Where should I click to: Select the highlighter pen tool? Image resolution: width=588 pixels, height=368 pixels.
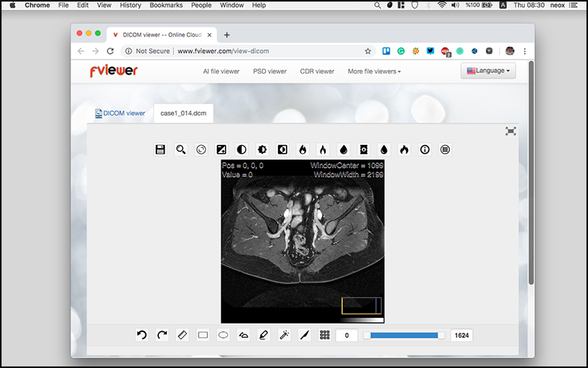coord(264,335)
